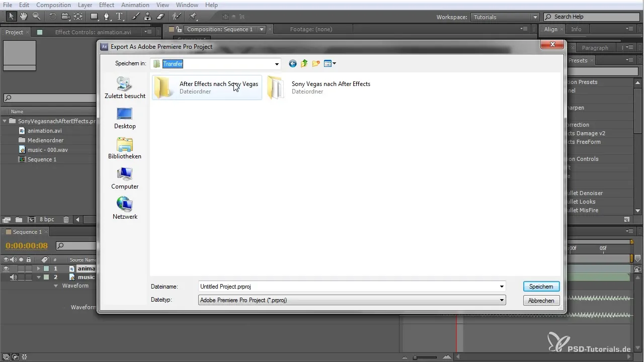Image resolution: width=644 pixels, height=362 pixels.
Task: Open the File menu
Action: [x=8, y=5]
